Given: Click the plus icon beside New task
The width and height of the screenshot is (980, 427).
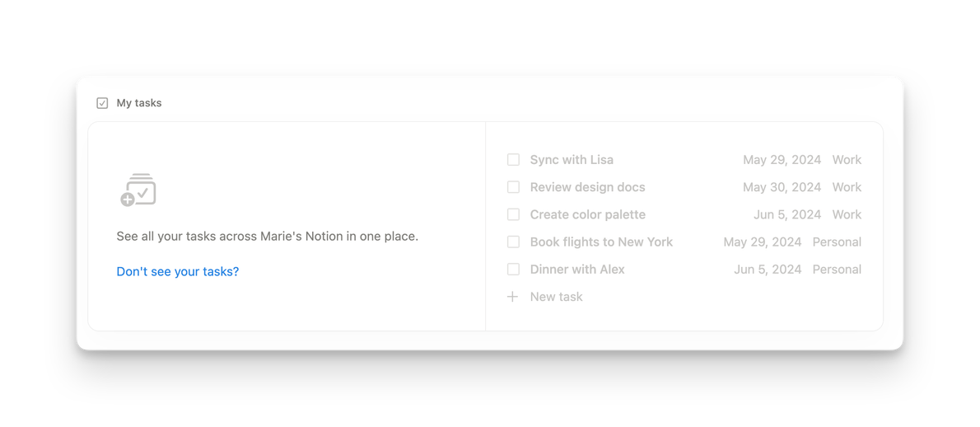Looking at the screenshot, I should (512, 297).
